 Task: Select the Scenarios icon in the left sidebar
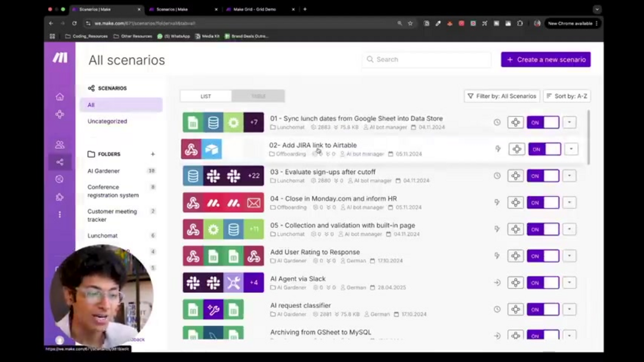point(60,114)
